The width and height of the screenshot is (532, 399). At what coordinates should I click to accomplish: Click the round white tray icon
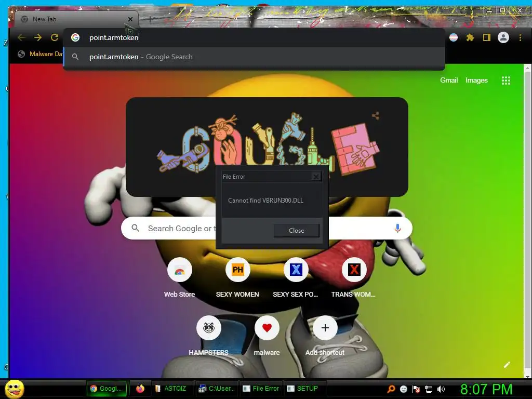(x=403, y=389)
